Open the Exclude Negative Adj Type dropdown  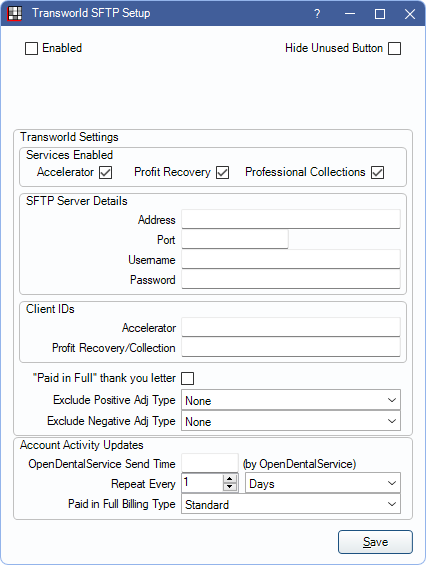click(x=291, y=421)
